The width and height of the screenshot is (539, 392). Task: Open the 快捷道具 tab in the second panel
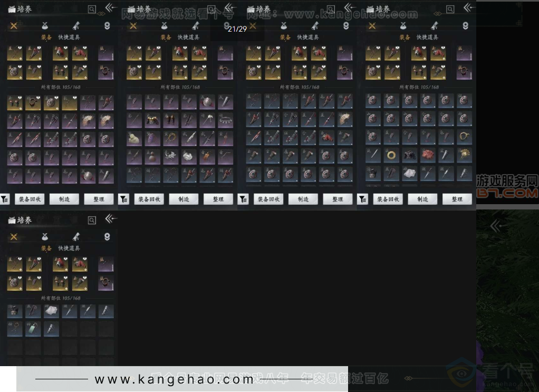188,37
